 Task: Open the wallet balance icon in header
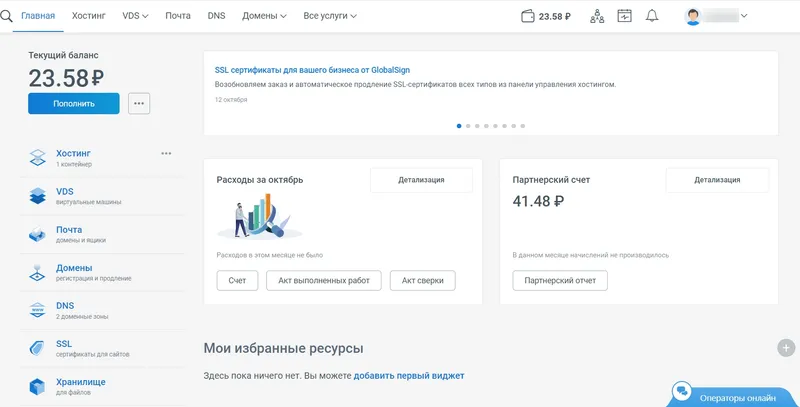[x=528, y=16]
